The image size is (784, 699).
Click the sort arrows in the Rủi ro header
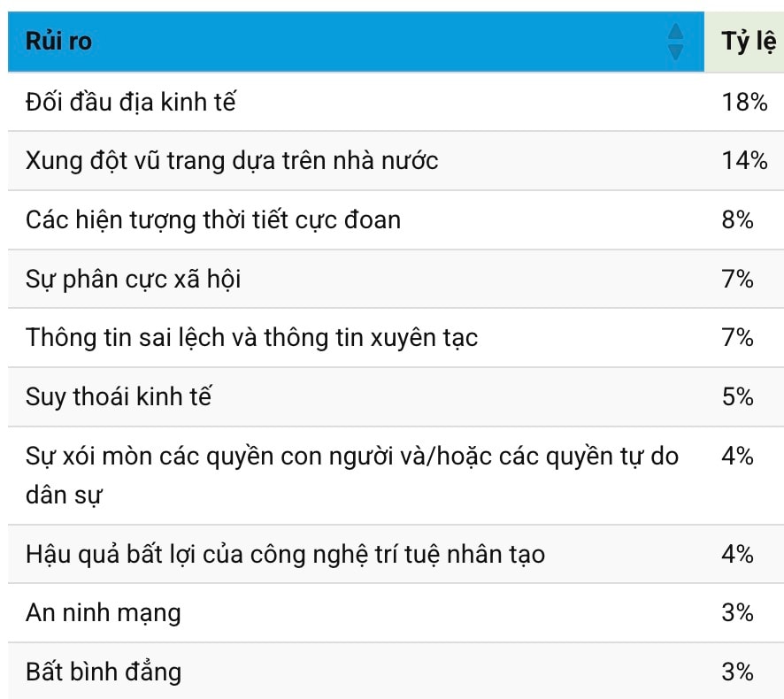(675, 42)
